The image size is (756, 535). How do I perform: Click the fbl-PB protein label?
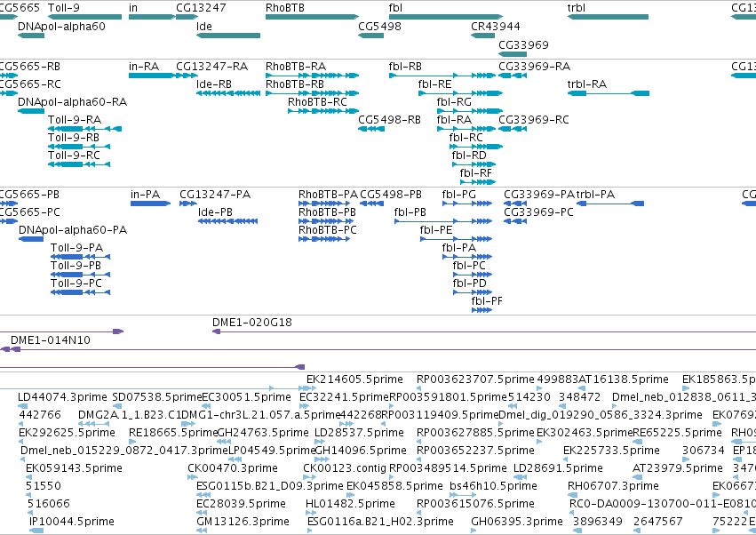click(x=410, y=212)
